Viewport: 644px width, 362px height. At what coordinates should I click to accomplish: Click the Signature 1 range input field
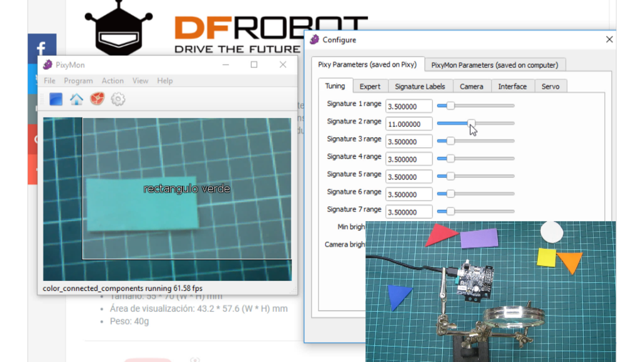409,106
